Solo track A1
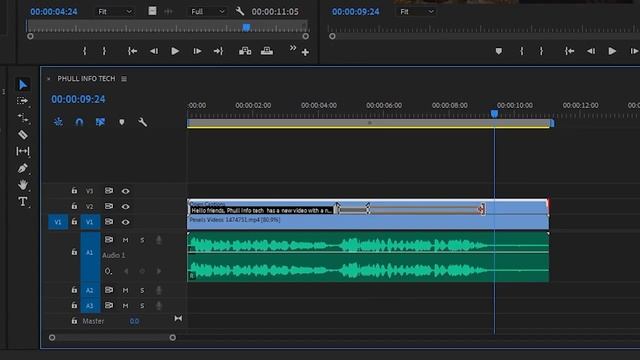The image size is (640, 360). pos(142,240)
